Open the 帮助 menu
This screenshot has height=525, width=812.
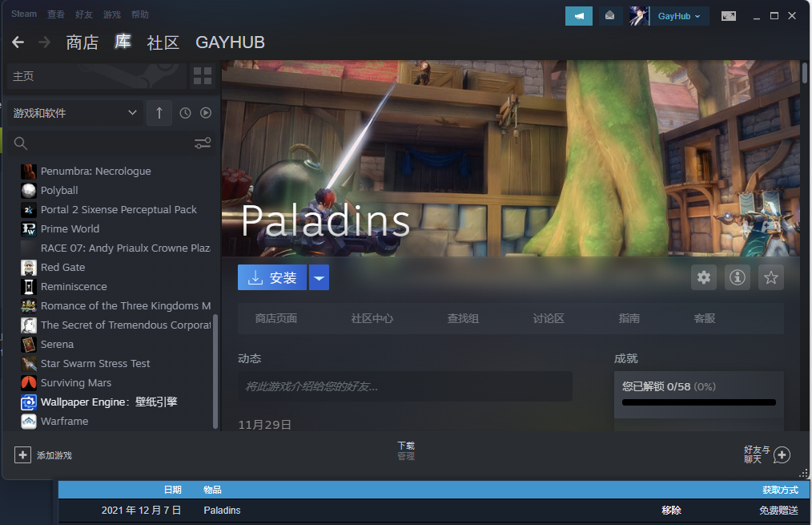[140, 14]
